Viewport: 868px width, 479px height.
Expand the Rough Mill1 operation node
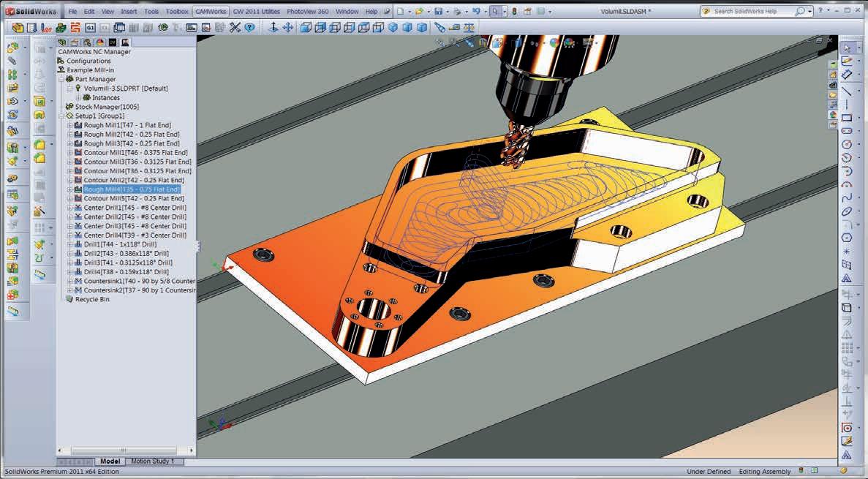click(x=69, y=125)
